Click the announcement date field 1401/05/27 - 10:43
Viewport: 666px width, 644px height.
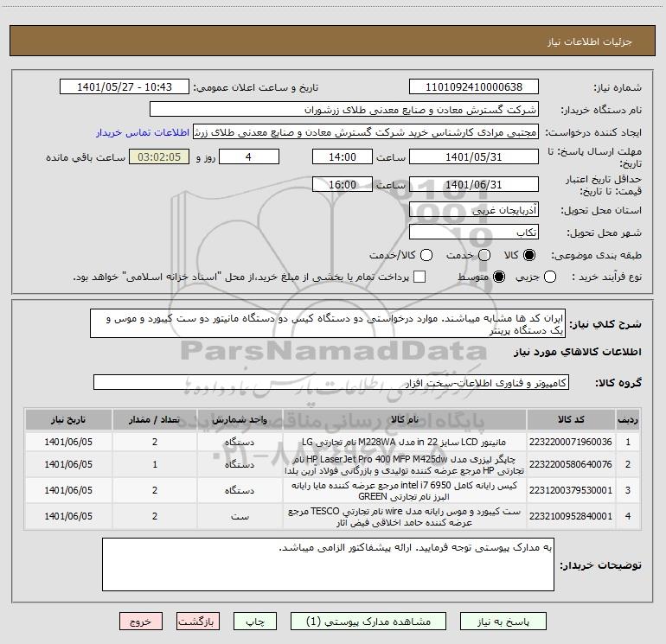[x=125, y=87]
